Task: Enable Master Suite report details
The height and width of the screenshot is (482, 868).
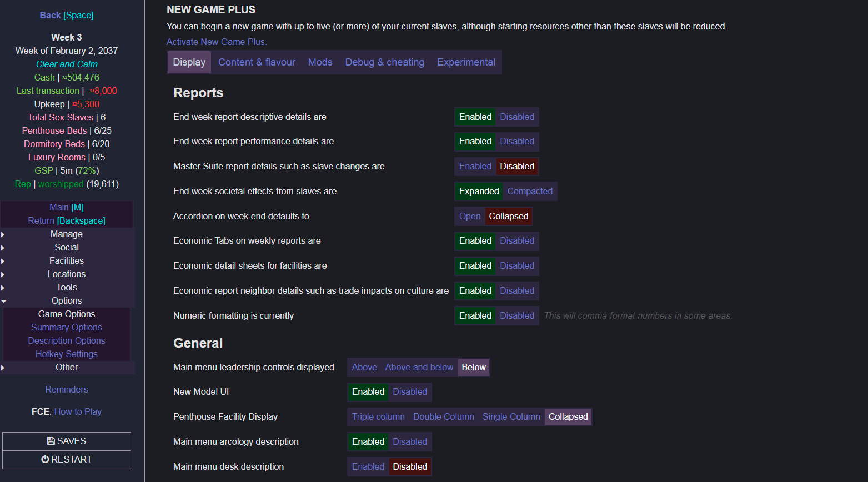Action: 475,167
